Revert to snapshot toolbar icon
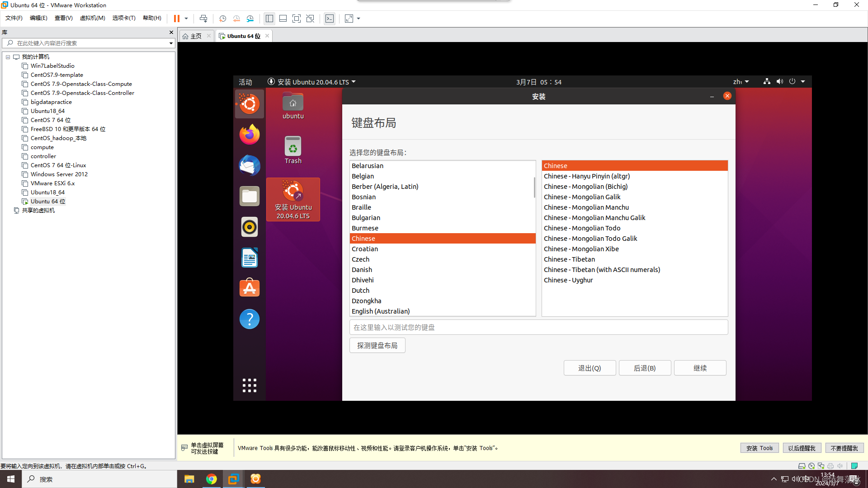868x488 pixels. tap(236, 19)
